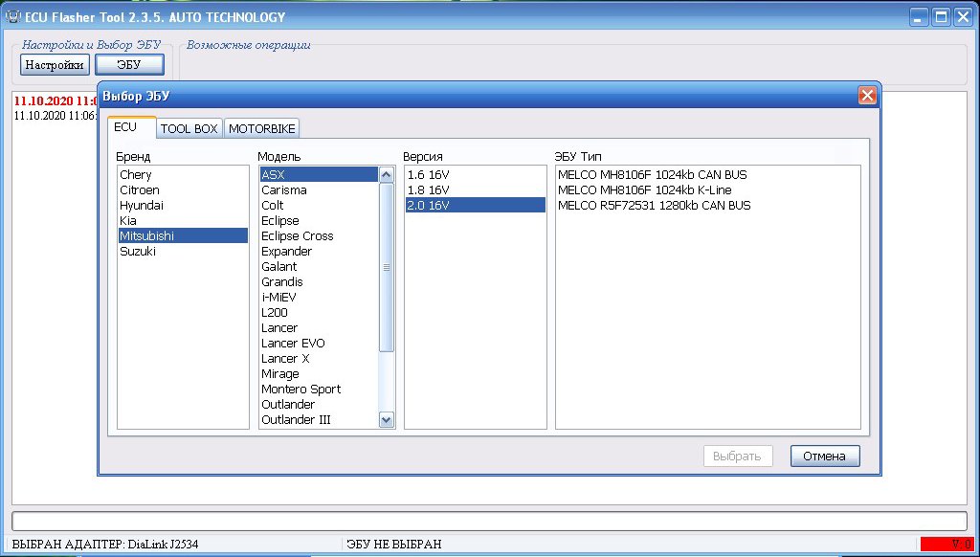Select Suzuki in brand list
The width and height of the screenshot is (980, 557).
183,252
